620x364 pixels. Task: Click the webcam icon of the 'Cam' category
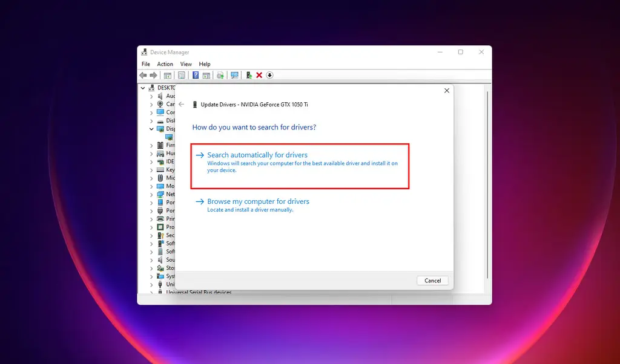(x=160, y=104)
